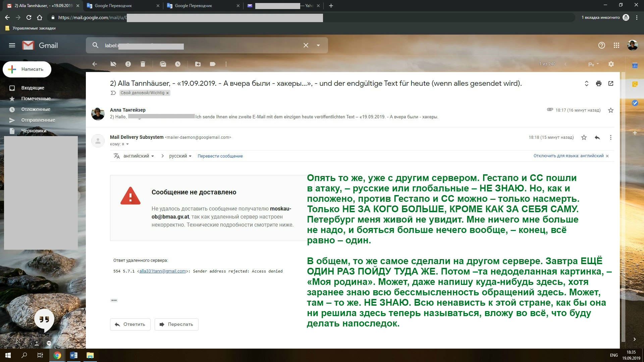Open Google account avatar
The image size is (644, 362).
tap(633, 45)
